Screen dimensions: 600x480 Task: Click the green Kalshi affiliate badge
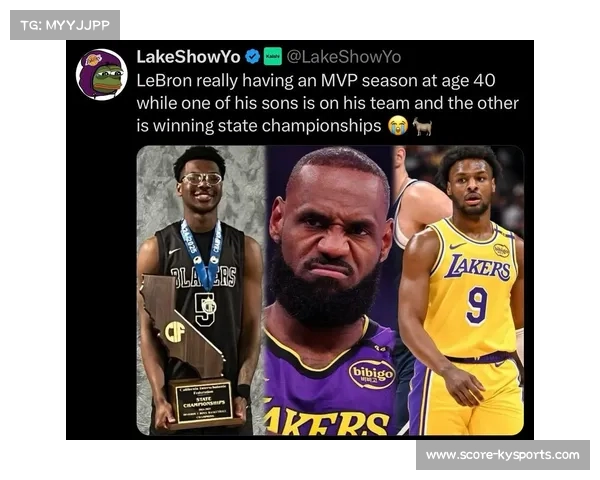(273, 57)
